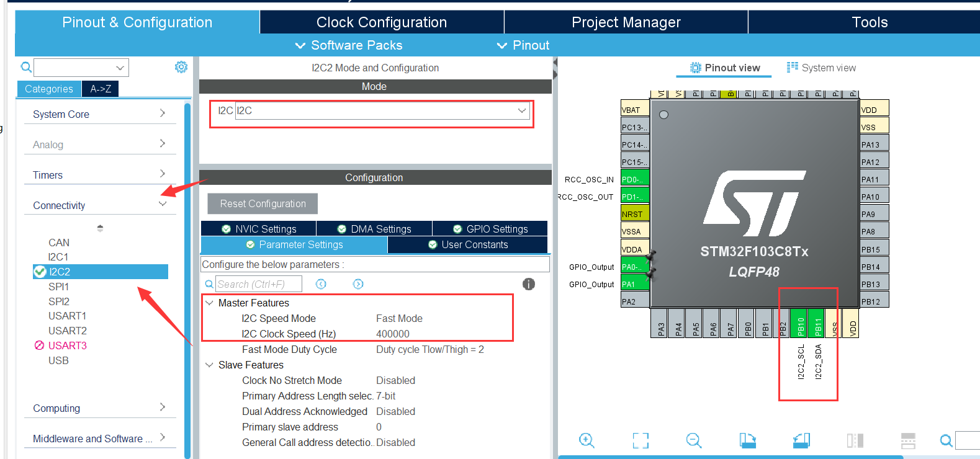This screenshot has width=980, height=459.
Task: Open the DMA Settings tab
Action: 374,229
